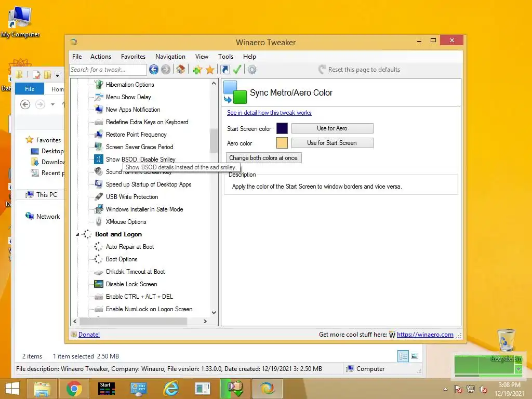532x399 pixels.
Task: Click the green checkmark toolbar icon
Action: pyautogui.click(x=237, y=70)
